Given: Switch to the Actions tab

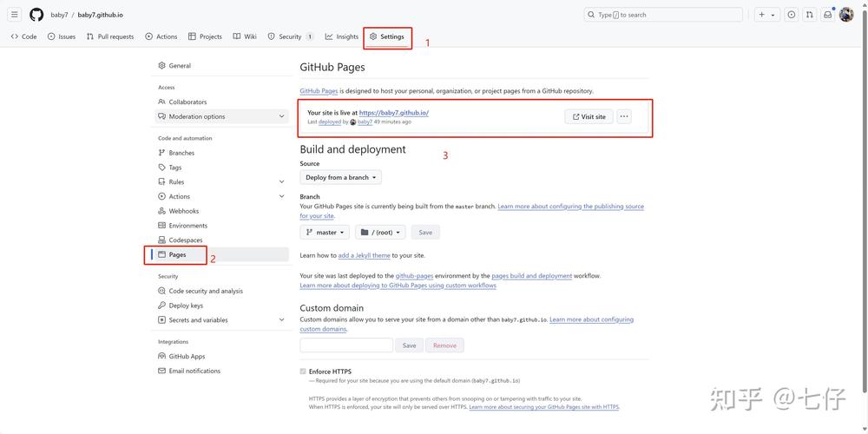Looking at the screenshot, I should click(161, 36).
